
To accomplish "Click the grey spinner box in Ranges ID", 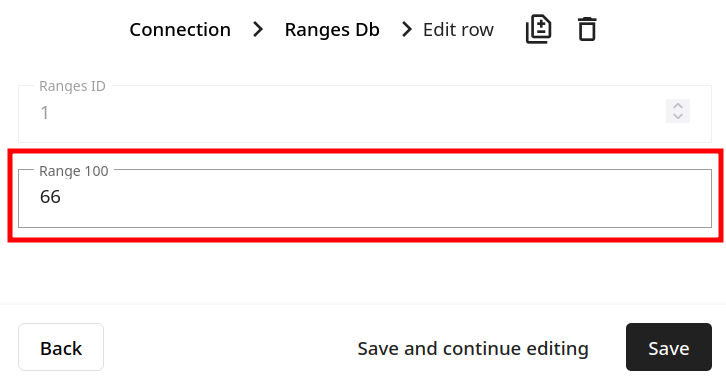I will (678, 111).
